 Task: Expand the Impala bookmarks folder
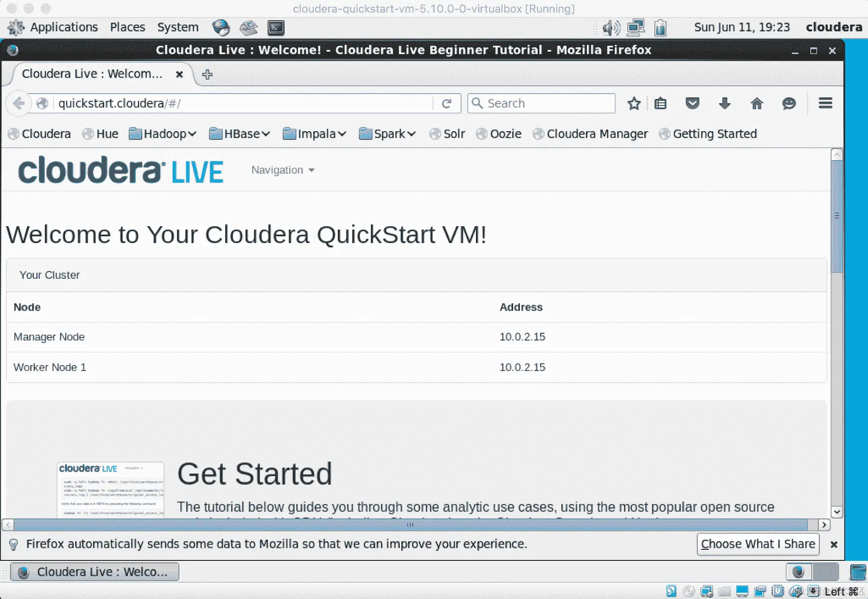pyautogui.click(x=314, y=134)
